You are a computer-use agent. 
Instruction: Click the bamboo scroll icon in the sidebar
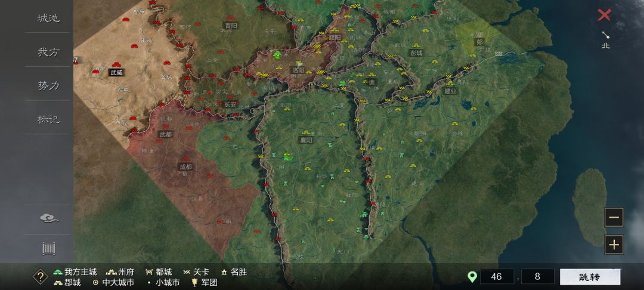click(x=49, y=248)
